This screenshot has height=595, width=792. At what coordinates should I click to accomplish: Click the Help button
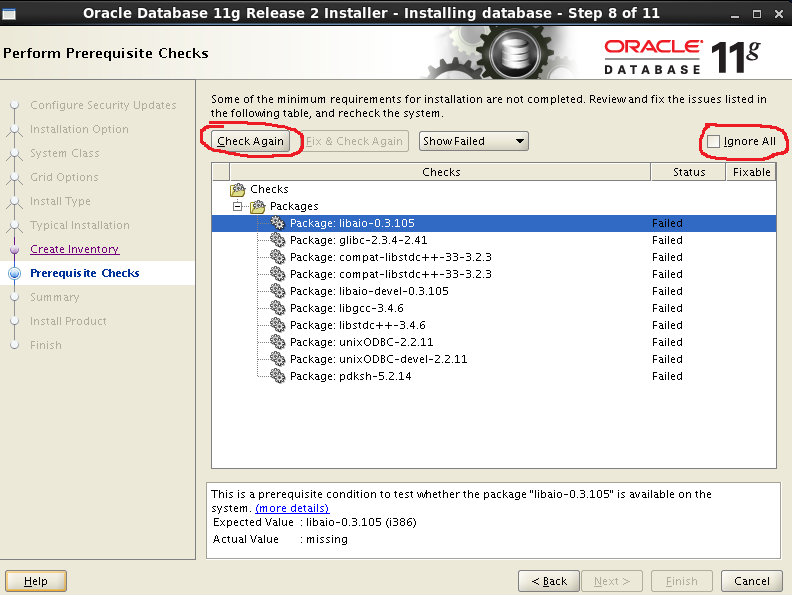pyautogui.click(x=36, y=581)
